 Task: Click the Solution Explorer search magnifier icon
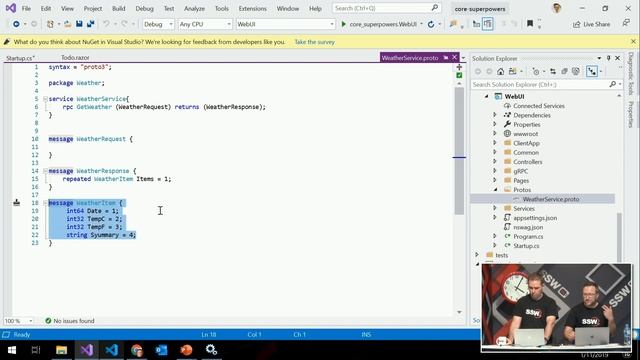tap(613, 84)
